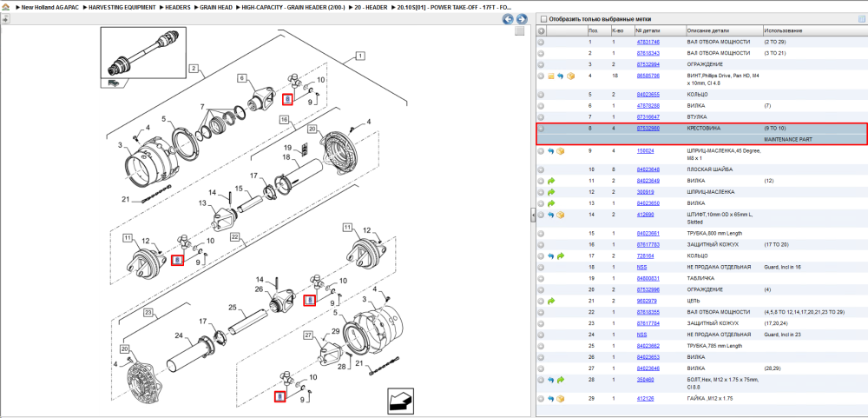Select callout 16 in the diagram

point(285,120)
